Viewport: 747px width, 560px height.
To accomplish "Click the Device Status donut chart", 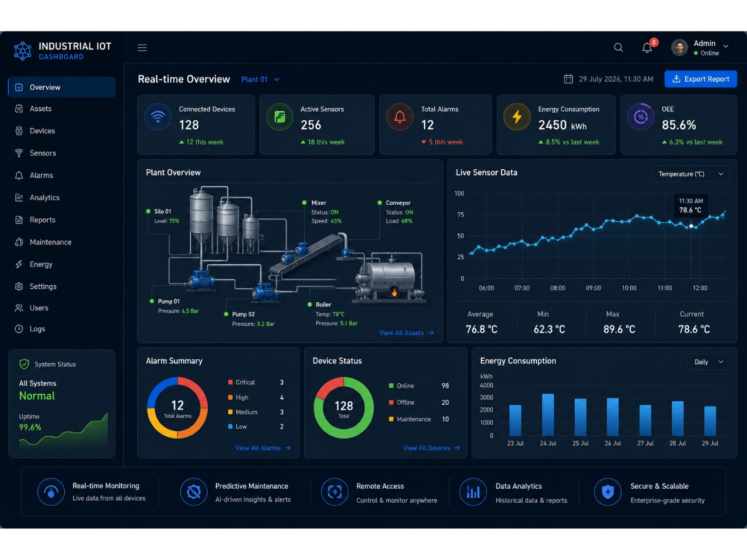I will (x=344, y=408).
